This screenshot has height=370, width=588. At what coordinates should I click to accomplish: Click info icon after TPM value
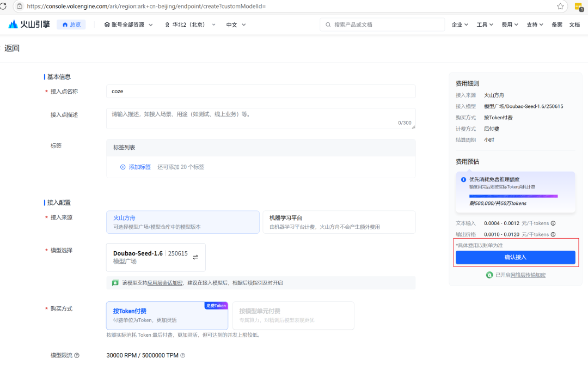coord(182,355)
